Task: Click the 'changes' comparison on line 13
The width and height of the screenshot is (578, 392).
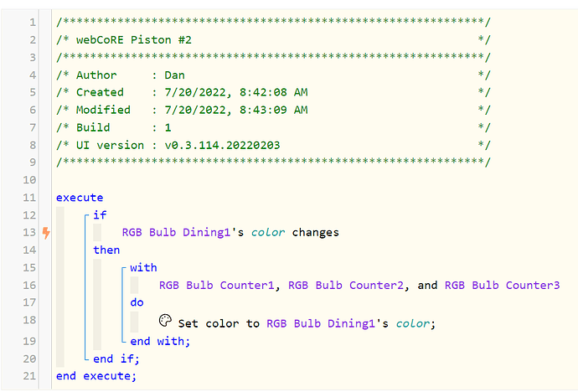Action: click(x=316, y=233)
